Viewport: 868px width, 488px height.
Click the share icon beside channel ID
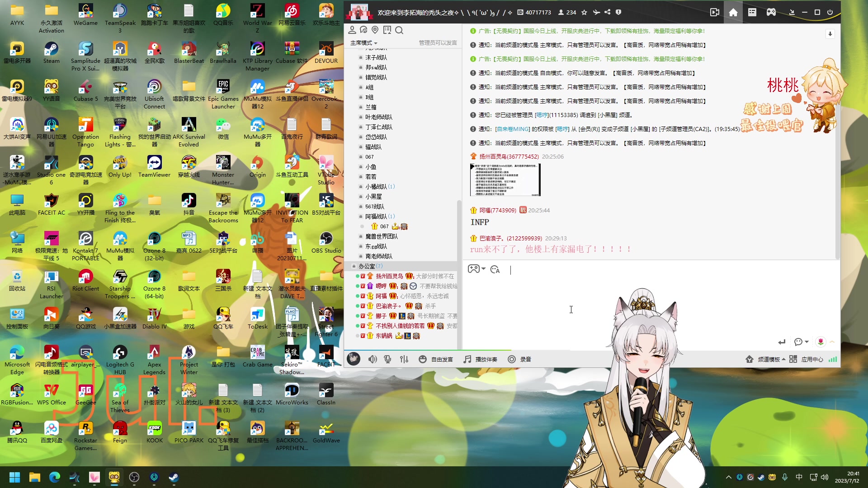pos(608,12)
